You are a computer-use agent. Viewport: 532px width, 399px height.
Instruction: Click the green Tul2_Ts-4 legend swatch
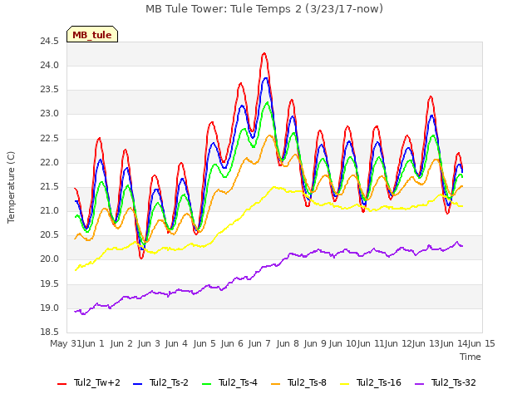click(x=207, y=384)
